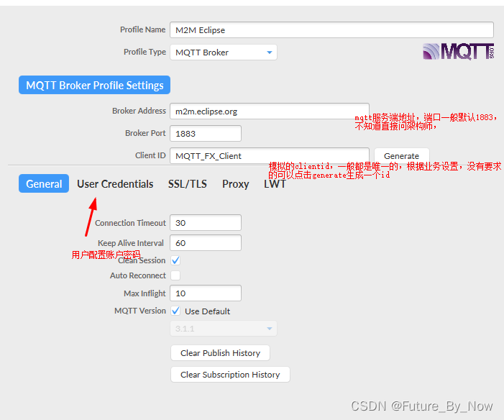This screenshot has width=504, height=420.
Task: Click the Profile Name label
Action: pos(142,29)
